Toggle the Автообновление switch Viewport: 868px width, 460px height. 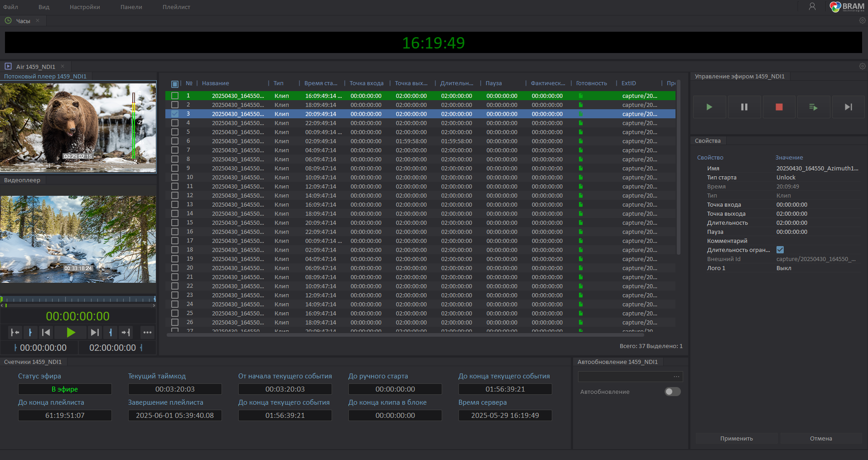pyautogui.click(x=672, y=392)
